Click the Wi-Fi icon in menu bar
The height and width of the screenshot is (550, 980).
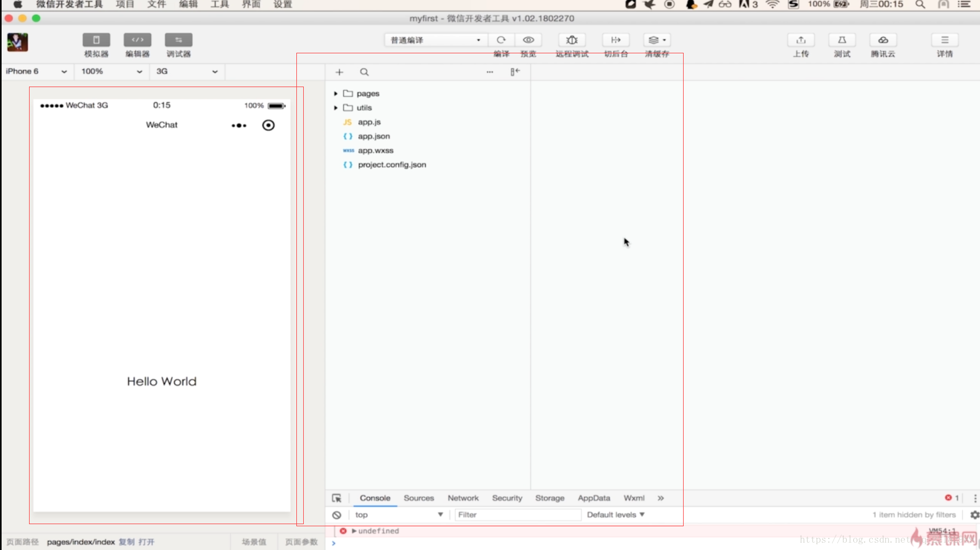pyautogui.click(x=772, y=4)
